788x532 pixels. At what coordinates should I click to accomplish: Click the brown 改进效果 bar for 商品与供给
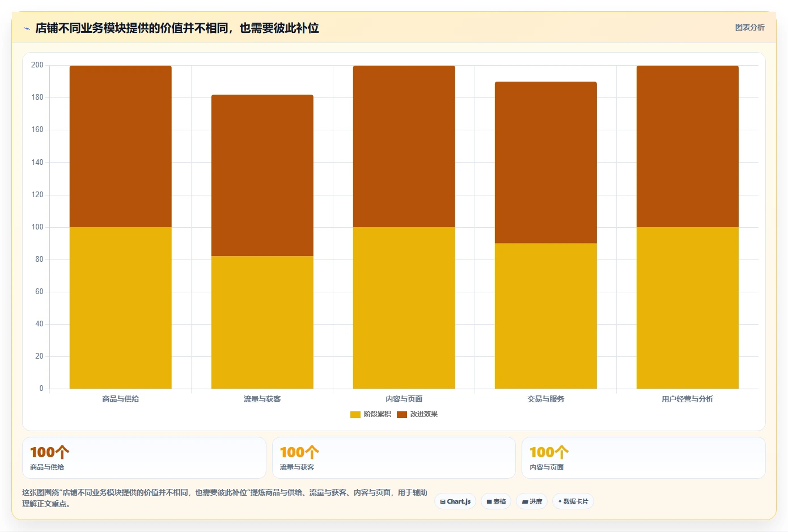point(121,146)
